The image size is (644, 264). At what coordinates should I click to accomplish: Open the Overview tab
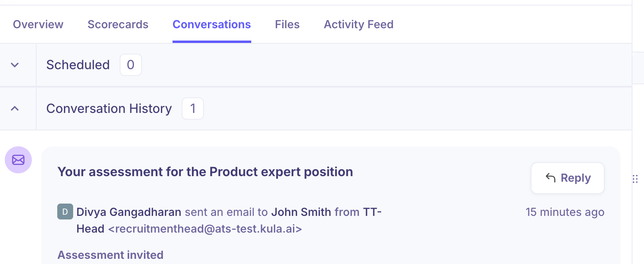(38, 25)
